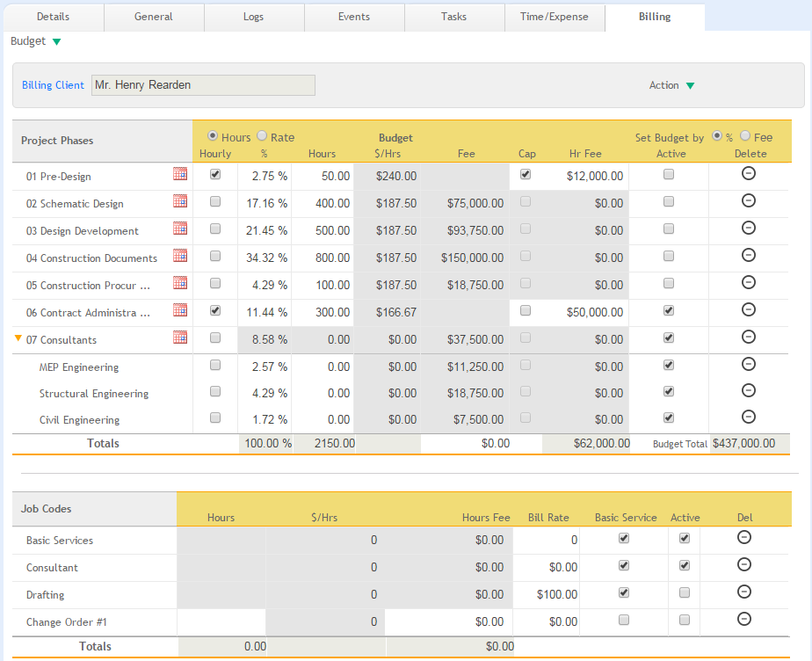The width and height of the screenshot is (812, 661).
Task: Click the Structural Engineering row label
Action: coord(94,394)
